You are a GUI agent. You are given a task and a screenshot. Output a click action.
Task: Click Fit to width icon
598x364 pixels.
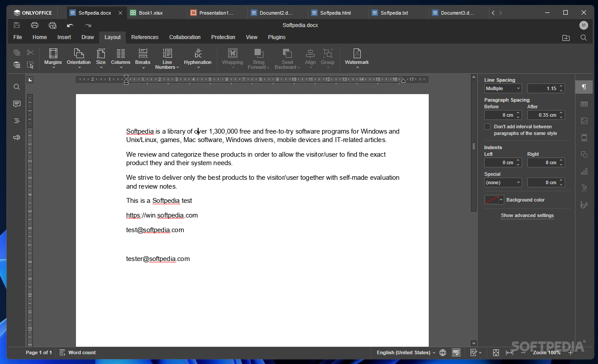[510, 352]
